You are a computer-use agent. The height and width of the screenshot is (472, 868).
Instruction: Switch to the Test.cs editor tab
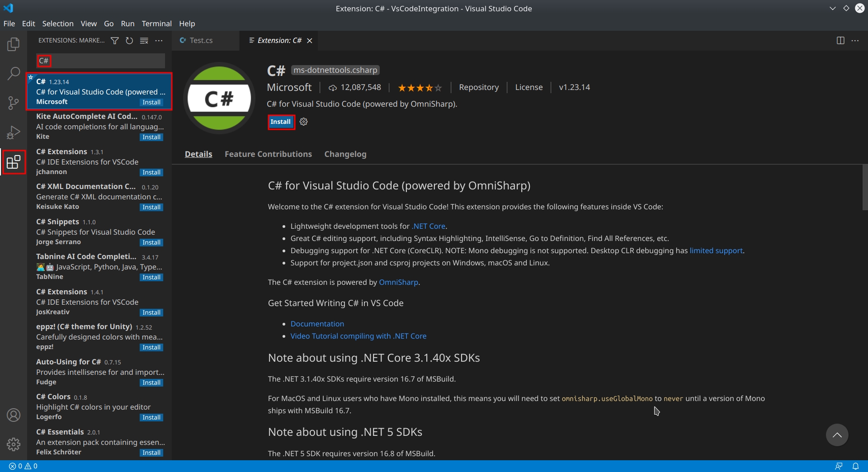201,40
